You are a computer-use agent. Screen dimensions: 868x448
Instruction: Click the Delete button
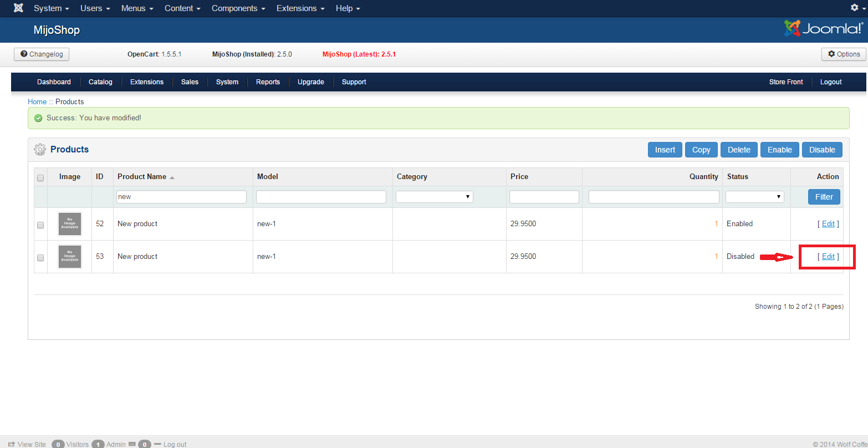pos(739,150)
